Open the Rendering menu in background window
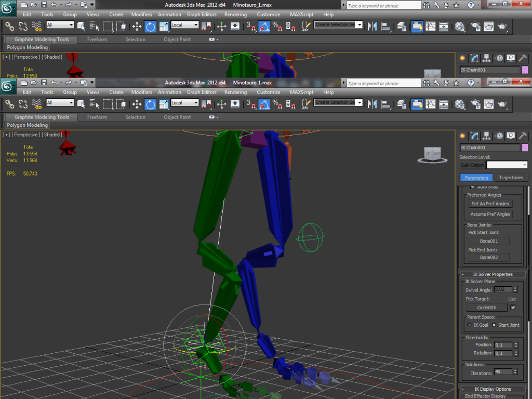The width and height of the screenshot is (532, 399). point(235,15)
